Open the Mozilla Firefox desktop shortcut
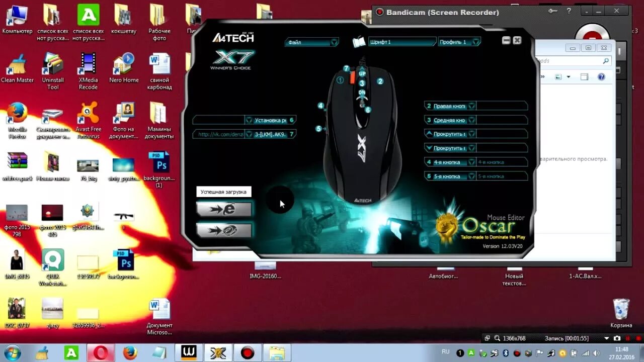Screen dimensions: 644x362 (18, 120)
